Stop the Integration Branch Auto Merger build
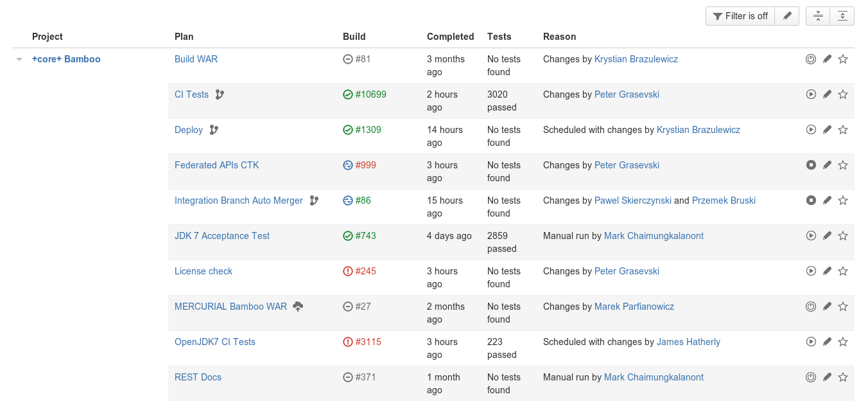The height and width of the screenshot is (401, 868). tap(811, 201)
